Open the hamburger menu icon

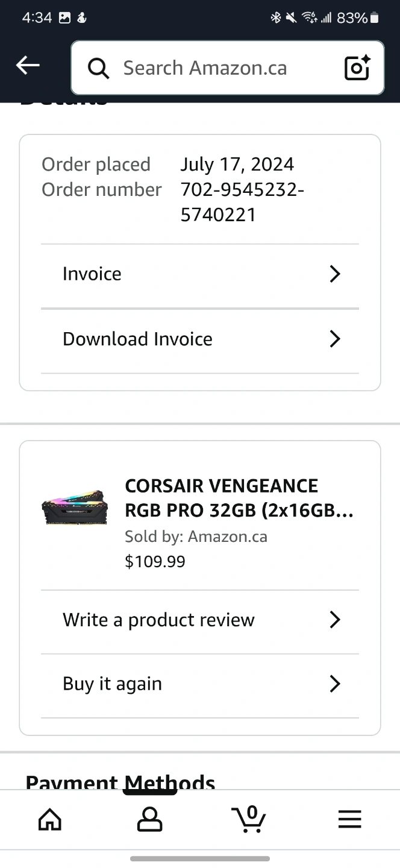(349, 819)
